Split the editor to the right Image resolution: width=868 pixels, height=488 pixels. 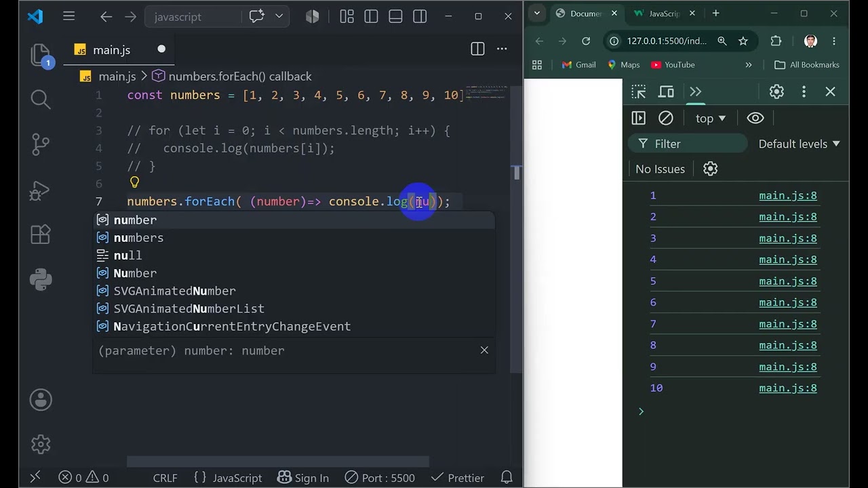pyautogui.click(x=477, y=49)
